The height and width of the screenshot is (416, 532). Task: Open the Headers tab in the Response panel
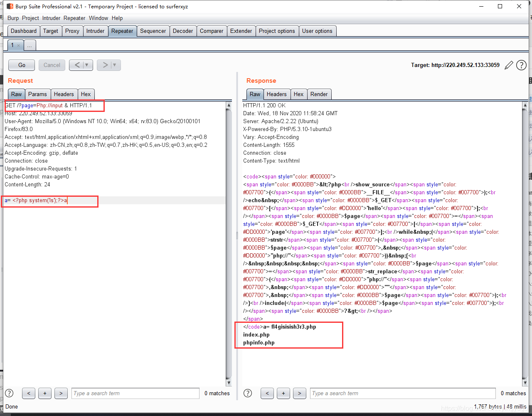pos(276,94)
